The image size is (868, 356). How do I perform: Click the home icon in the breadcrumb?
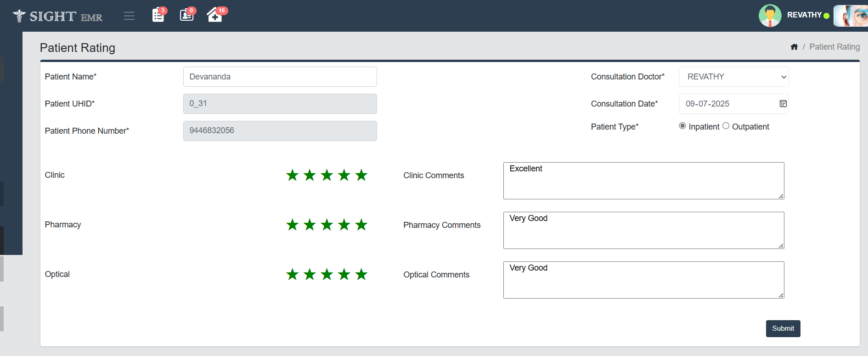point(794,47)
